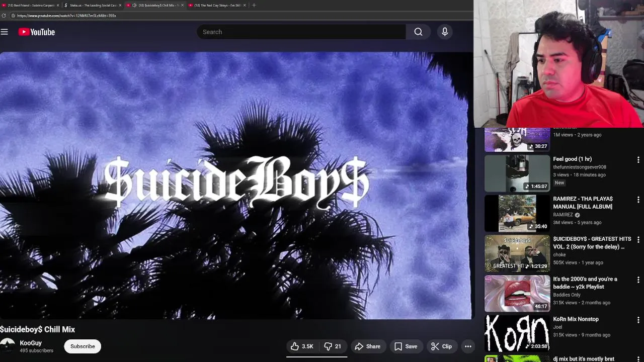Open the KoRn Mix Nonstop thumbnail
The width and height of the screenshot is (644, 362).
point(517,333)
